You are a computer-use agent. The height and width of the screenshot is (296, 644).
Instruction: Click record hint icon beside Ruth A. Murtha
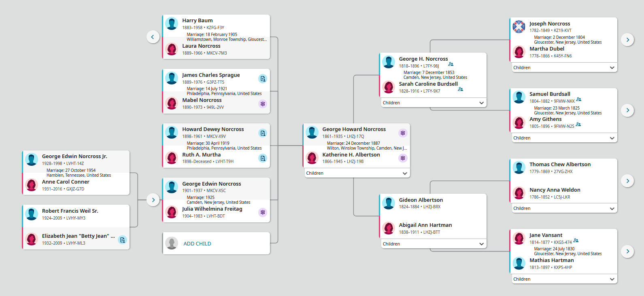pos(263,158)
